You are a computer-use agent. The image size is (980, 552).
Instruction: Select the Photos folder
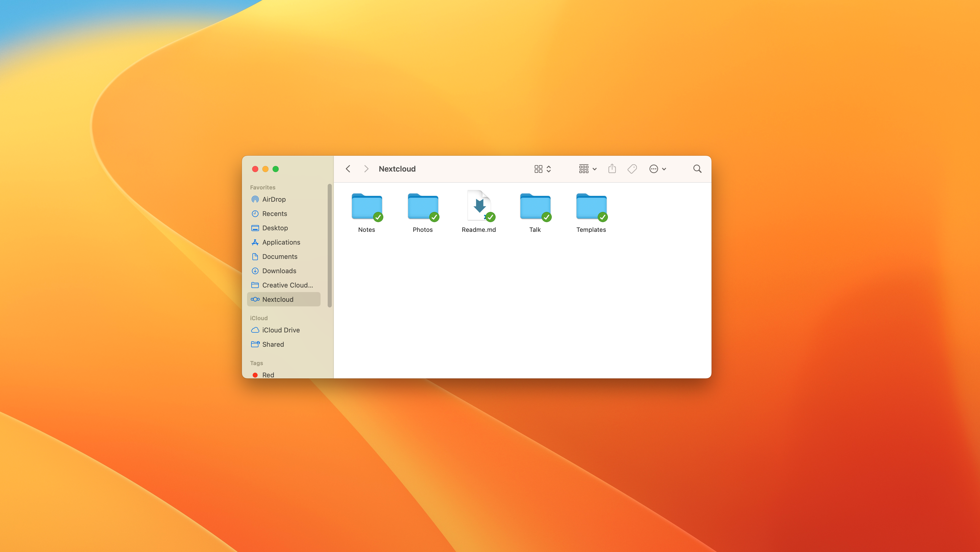[x=423, y=207]
